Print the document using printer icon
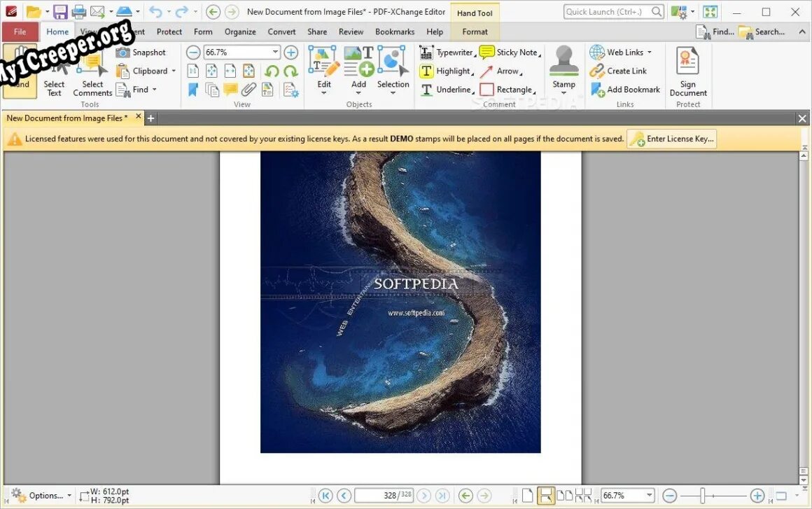The image size is (812, 509). click(78, 11)
